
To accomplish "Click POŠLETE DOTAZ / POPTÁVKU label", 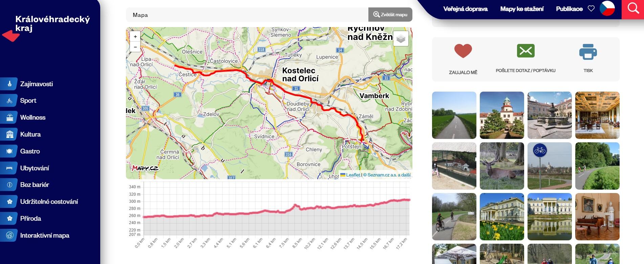I will tap(525, 71).
